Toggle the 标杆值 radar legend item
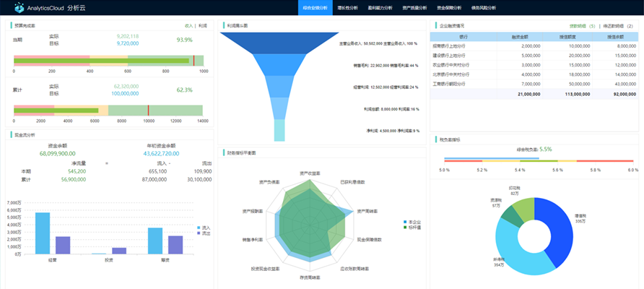Screen dimensions: 644x289 (412, 228)
